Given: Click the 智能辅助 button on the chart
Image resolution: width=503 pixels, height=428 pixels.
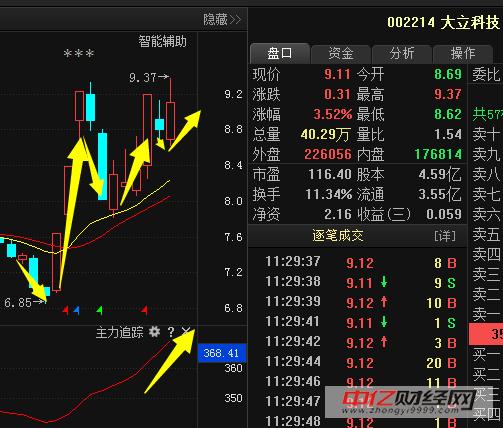Looking at the screenshot, I should tap(162, 42).
